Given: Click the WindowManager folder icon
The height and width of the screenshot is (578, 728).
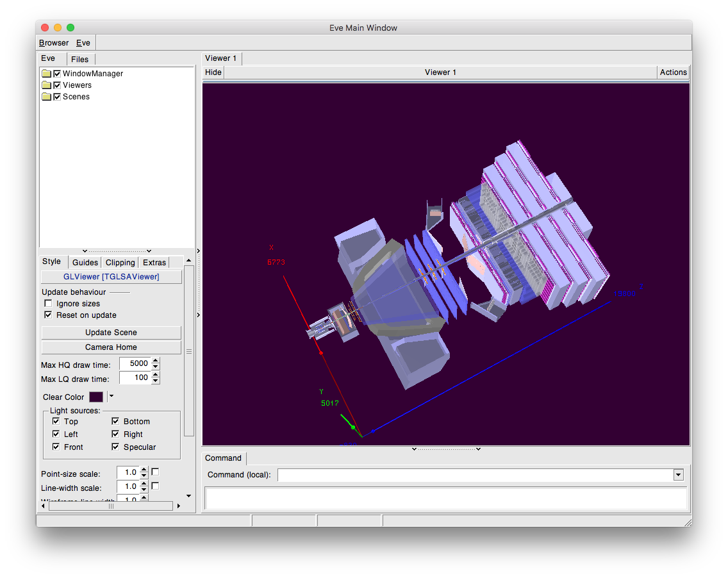Looking at the screenshot, I should (x=46, y=74).
